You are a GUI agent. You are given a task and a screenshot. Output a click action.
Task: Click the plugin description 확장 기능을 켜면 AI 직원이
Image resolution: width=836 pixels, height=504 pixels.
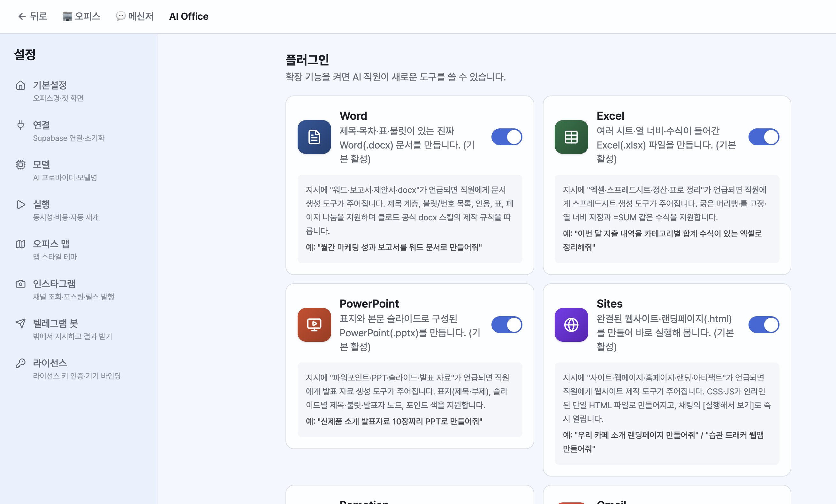pyautogui.click(x=396, y=77)
